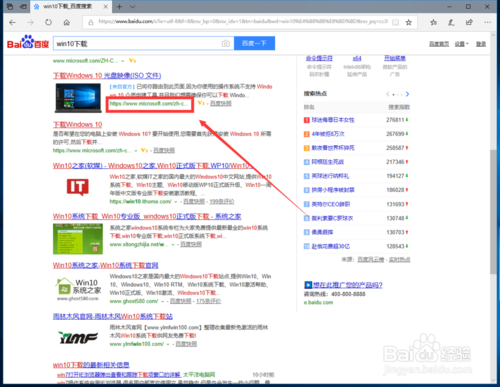Click the Windows 10 laptop thumbnail

(x=78, y=98)
